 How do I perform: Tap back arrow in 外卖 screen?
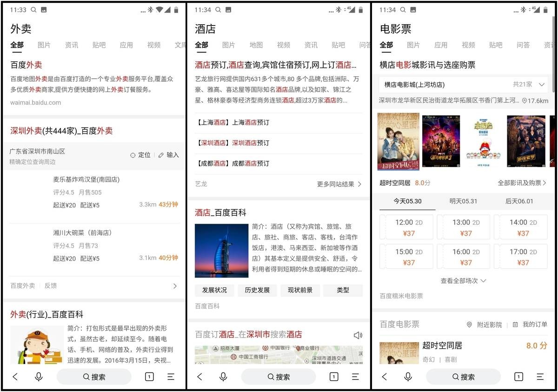point(15,377)
